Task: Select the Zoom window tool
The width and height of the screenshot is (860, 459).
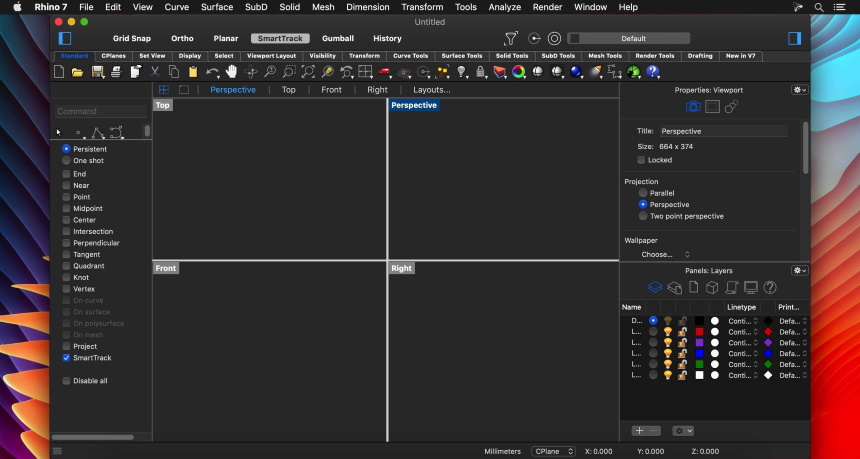Action: [289, 72]
